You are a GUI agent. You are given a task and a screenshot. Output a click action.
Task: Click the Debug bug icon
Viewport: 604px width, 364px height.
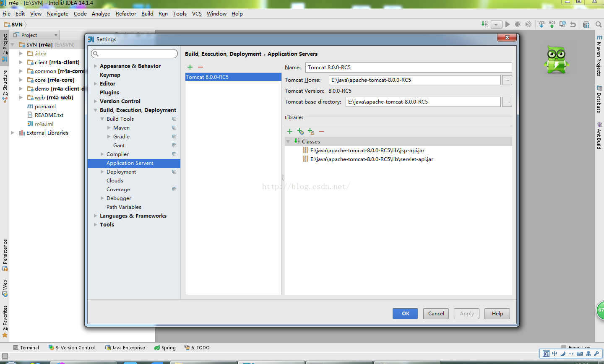coord(518,24)
